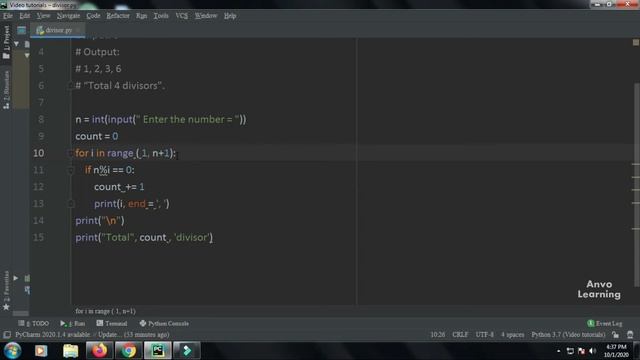Click the PyCharm update available message
Image resolution: width=640 pixels, height=360 pixels.
click(x=92, y=335)
